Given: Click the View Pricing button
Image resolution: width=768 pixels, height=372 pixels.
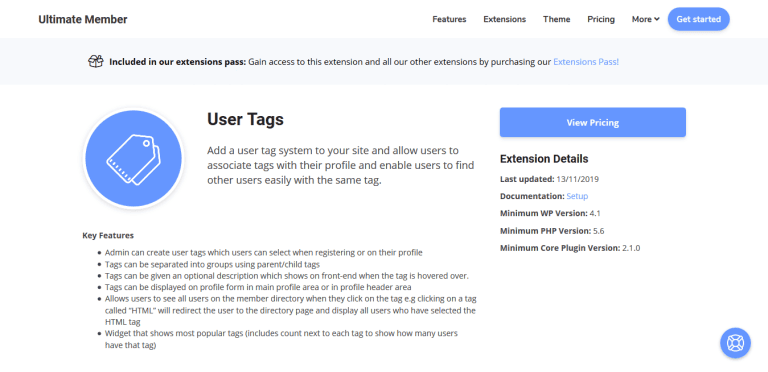Looking at the screenshot, I should point(593,122).
